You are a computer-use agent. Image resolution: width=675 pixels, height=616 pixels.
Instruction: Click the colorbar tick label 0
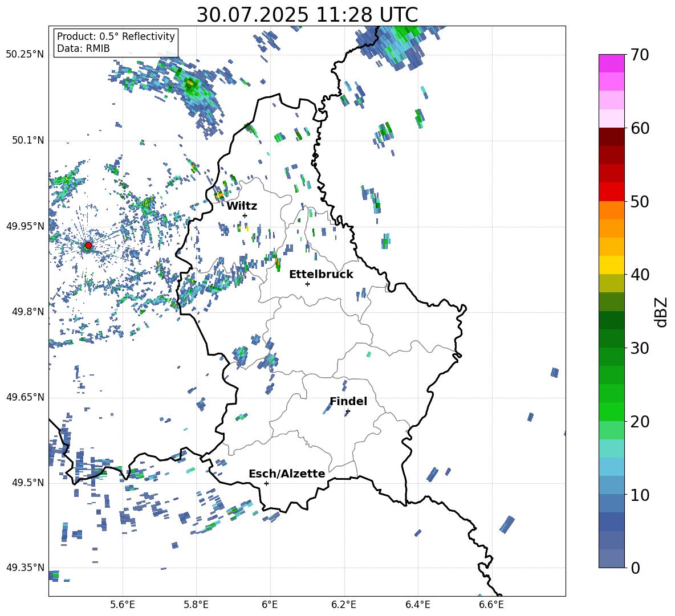635,568
